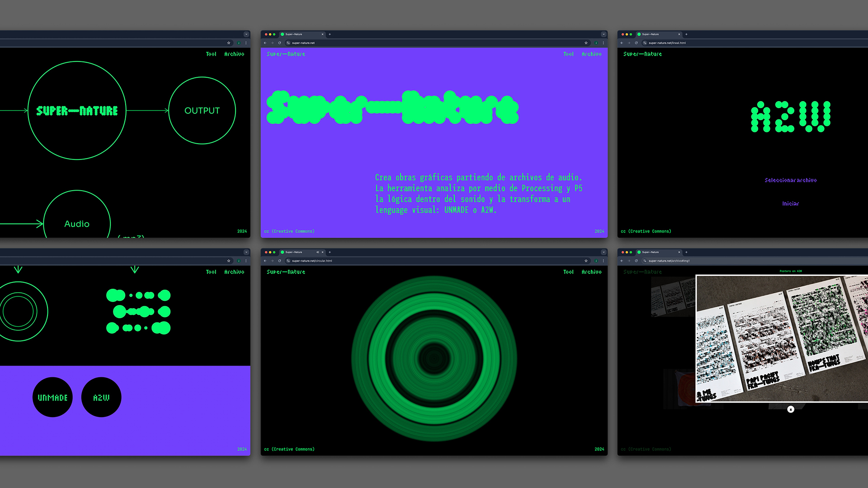Viewport: 868px width, 488px height.
Task: Bookmark circular.html page with star icon
Action: [586, 261]
